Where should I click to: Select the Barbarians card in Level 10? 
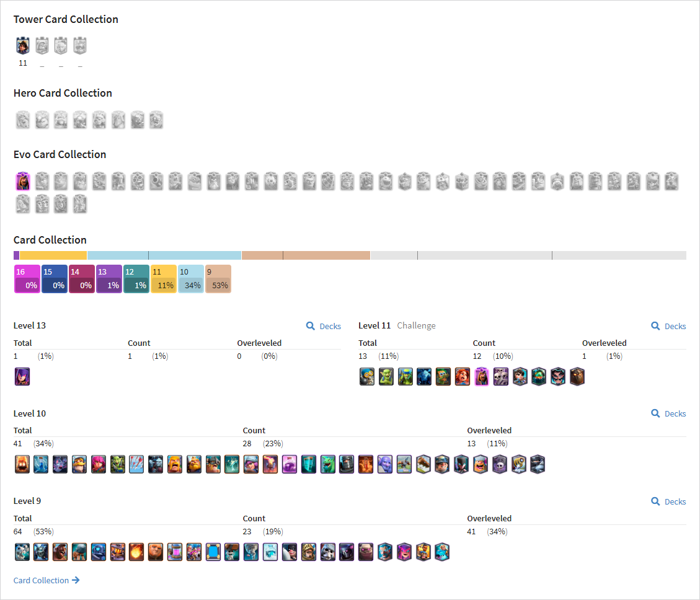coord(175,464)
